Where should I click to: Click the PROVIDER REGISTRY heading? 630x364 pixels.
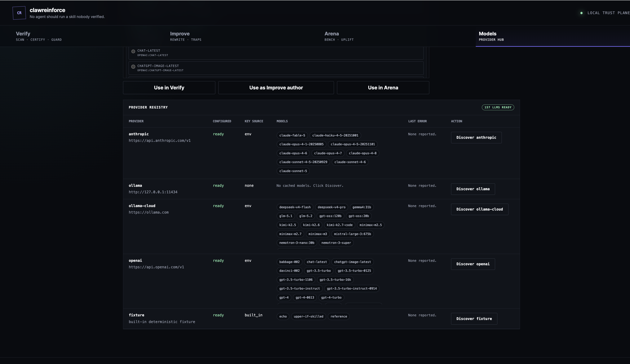tap(148, 108)
